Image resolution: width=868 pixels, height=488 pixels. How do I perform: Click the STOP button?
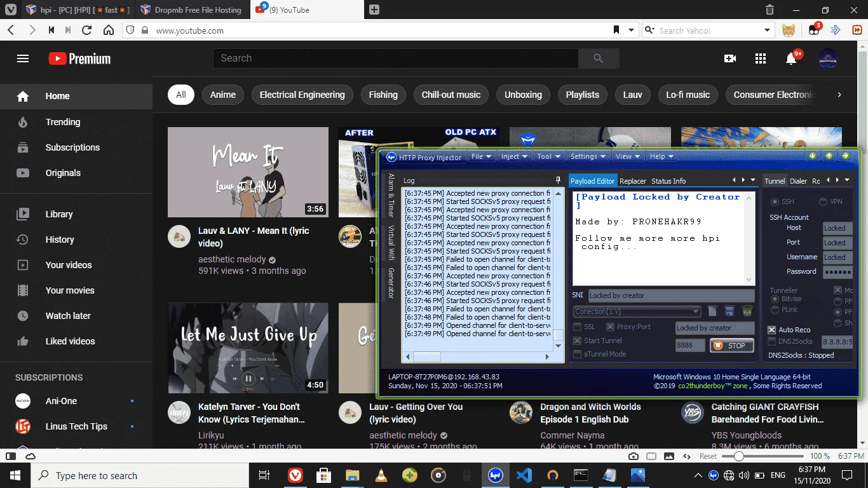731,345
